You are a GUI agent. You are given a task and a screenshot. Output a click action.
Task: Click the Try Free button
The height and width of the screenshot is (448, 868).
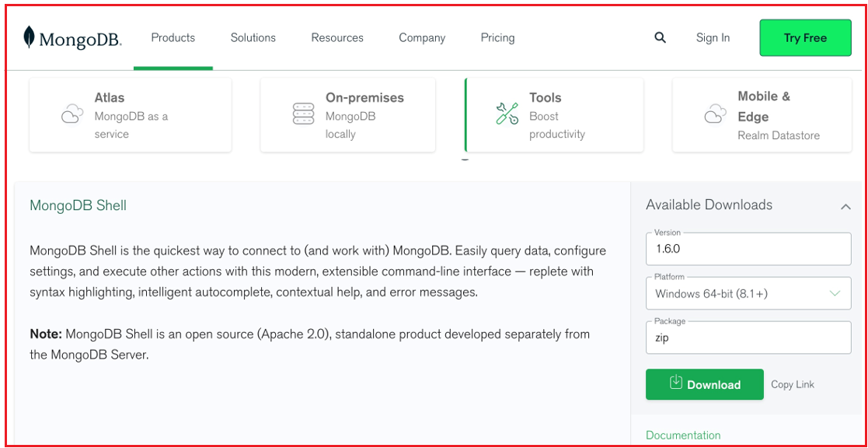click(x=806, y=37)
